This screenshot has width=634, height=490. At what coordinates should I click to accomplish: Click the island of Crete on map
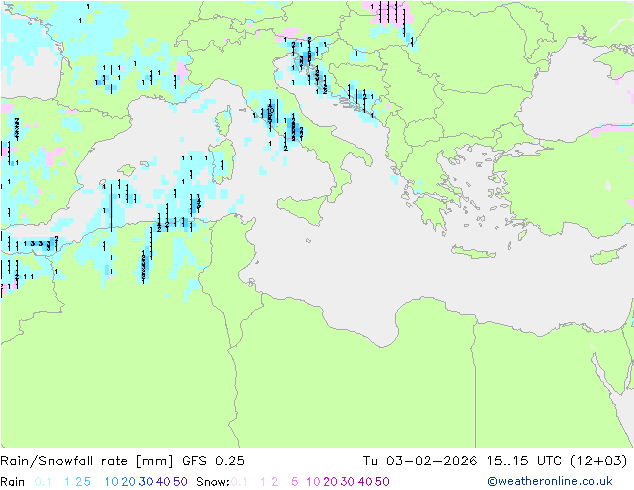[x=472, y=252]
